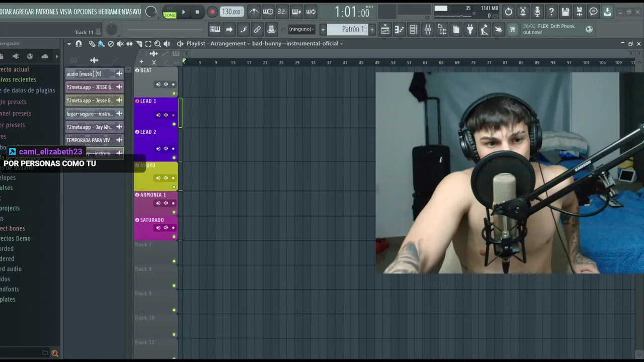Screen dimensions: 644x362
Task: Toggle Track 7 mute light
Action: (x=174, y=261)
